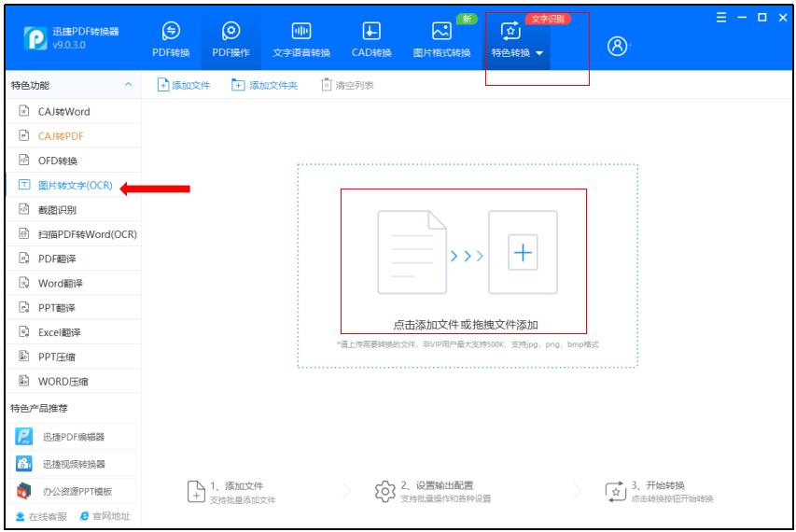Open the PDF转换 tab
Screen dimensions: 796x532
pos(171,39)
